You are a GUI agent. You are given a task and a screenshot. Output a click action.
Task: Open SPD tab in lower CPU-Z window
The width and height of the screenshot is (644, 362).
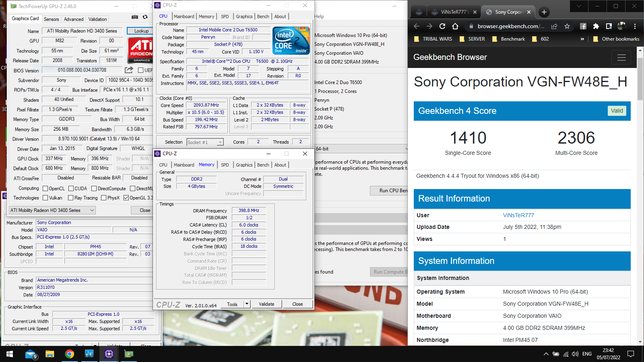coord(225,165)
